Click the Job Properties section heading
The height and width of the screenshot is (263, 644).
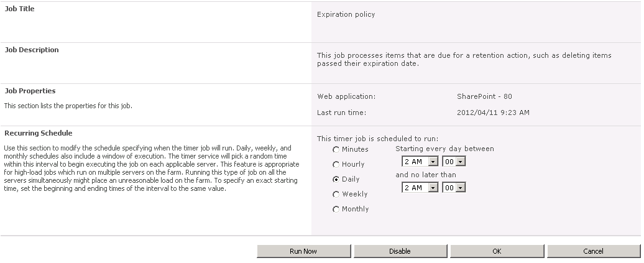click(x=30, y=91)
